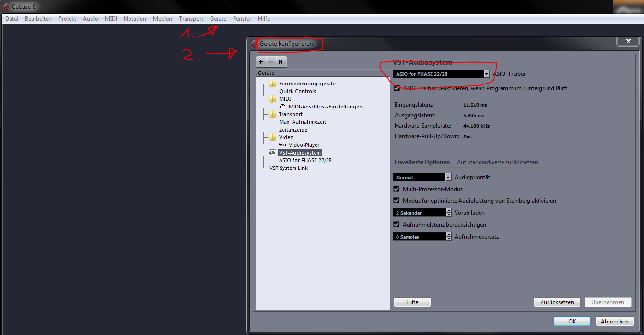Click the Video folder icon in tree

[273, 137]
